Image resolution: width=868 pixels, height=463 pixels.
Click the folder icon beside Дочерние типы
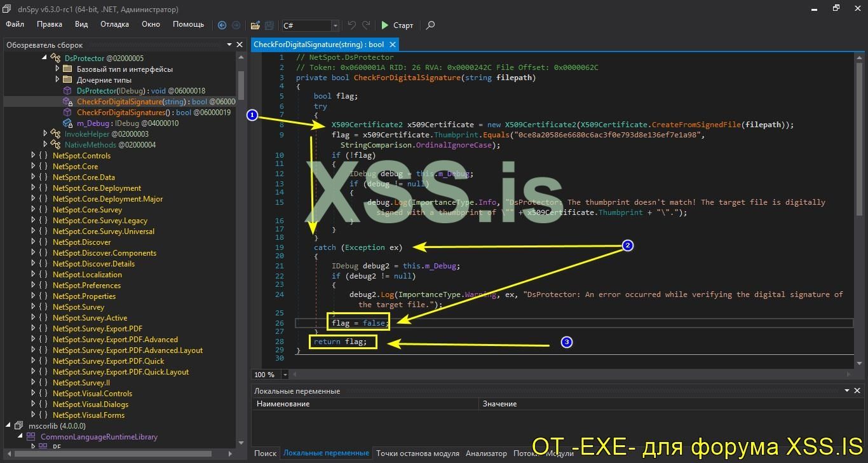point(68,79)
